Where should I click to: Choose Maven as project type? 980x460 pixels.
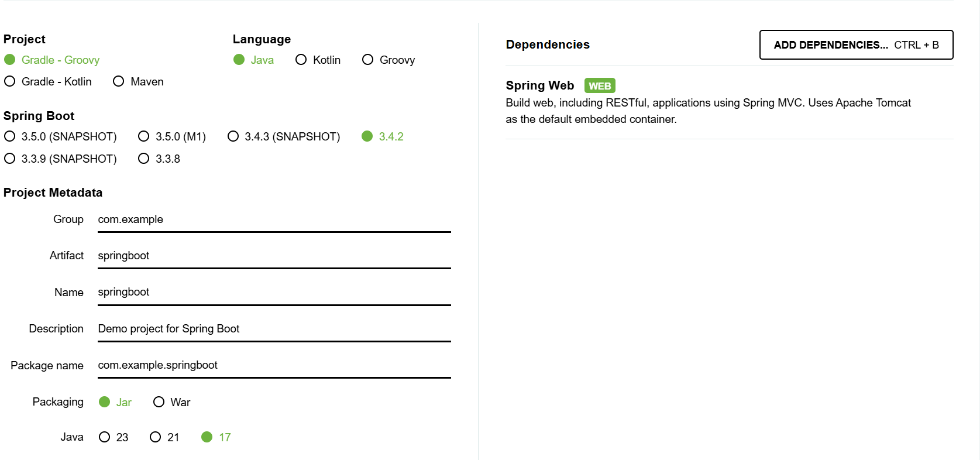(x=138, y=81)
